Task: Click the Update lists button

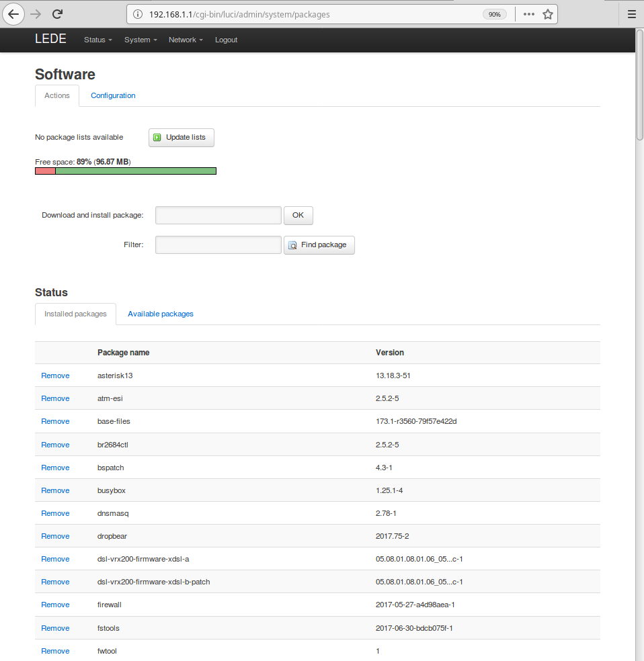Action: (182, 138)
